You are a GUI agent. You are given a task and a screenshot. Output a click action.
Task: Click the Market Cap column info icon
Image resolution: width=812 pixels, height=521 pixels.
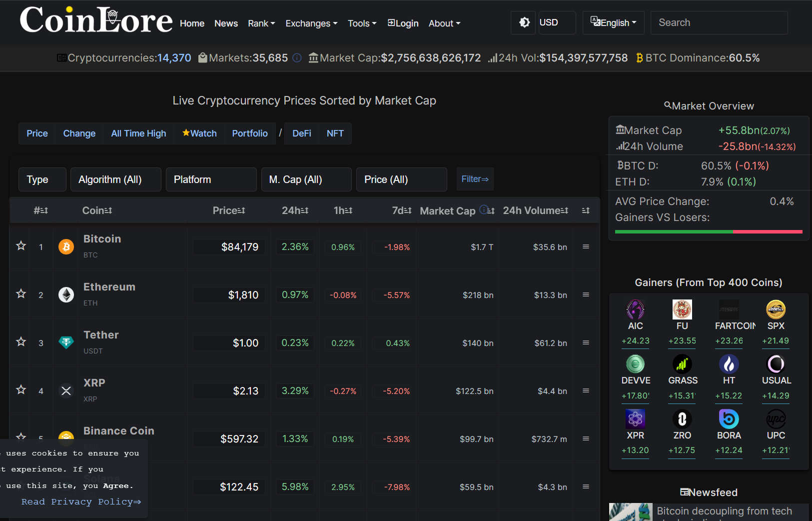pos(484,209)
